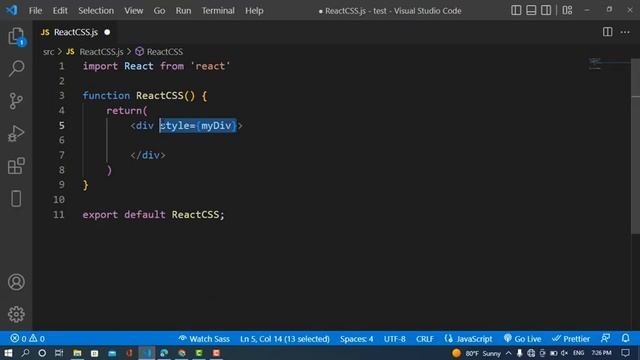Open Microsoft Edge on taskbar
This screenshot has height=360, width=640.
(x=164, y=353)
